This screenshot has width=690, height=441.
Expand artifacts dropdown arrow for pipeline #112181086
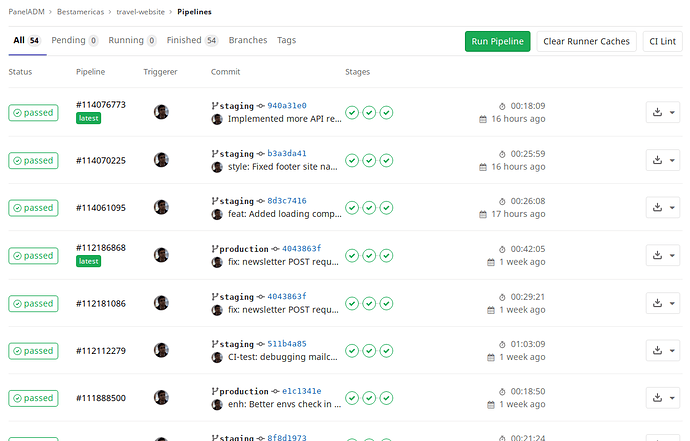[672, 303]
